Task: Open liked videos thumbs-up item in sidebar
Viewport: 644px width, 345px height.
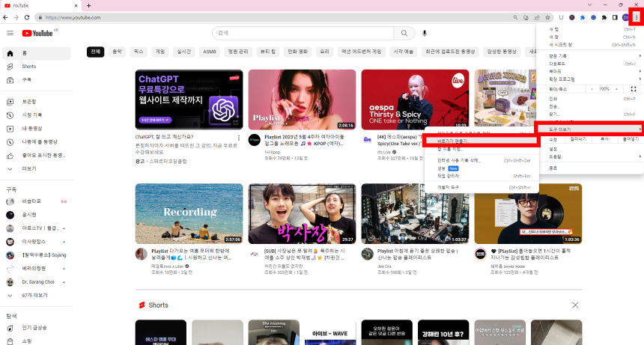Action: pos(36,156)
